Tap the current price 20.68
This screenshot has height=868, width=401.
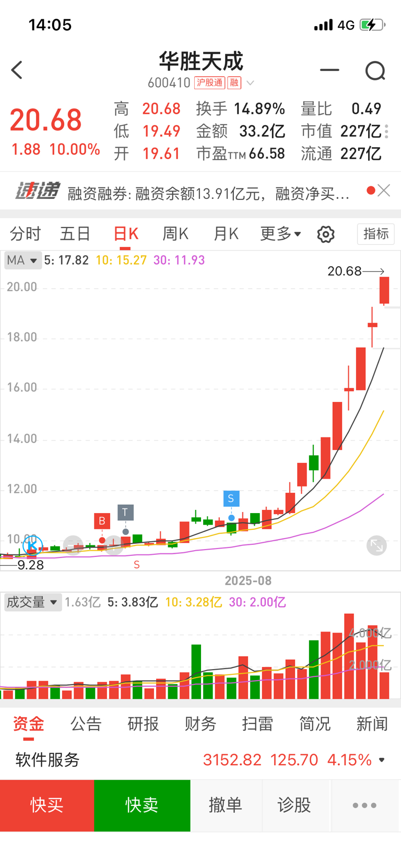46,120
